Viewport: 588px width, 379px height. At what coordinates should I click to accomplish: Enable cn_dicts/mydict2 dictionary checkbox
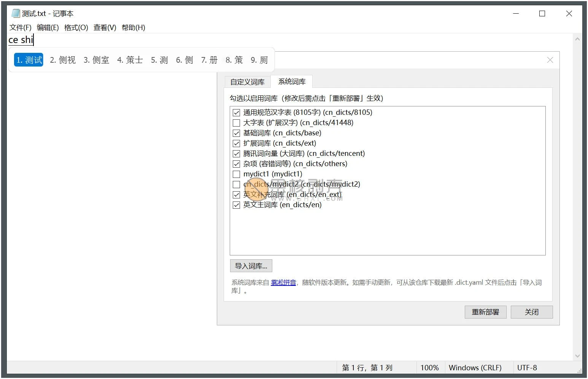pos(236,184)
